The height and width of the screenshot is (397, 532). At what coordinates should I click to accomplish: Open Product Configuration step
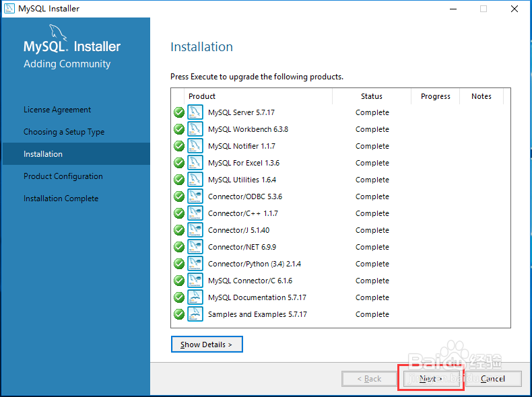[63, 176]
